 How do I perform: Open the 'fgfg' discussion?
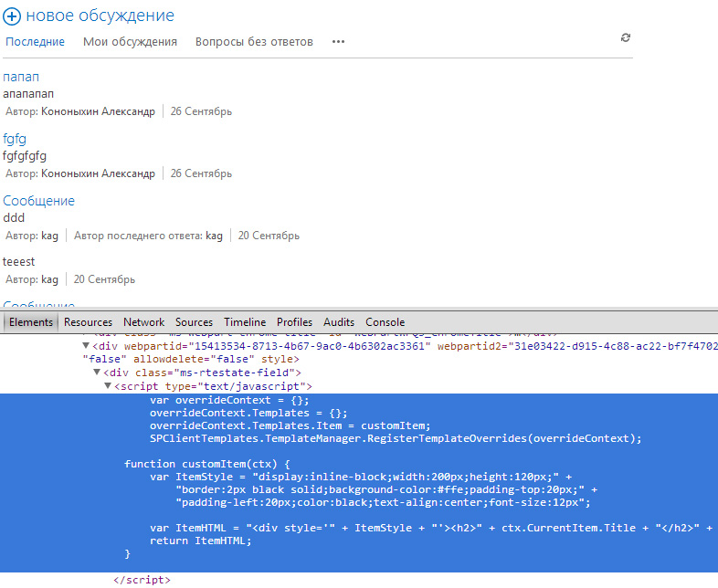tap(15, 139)
